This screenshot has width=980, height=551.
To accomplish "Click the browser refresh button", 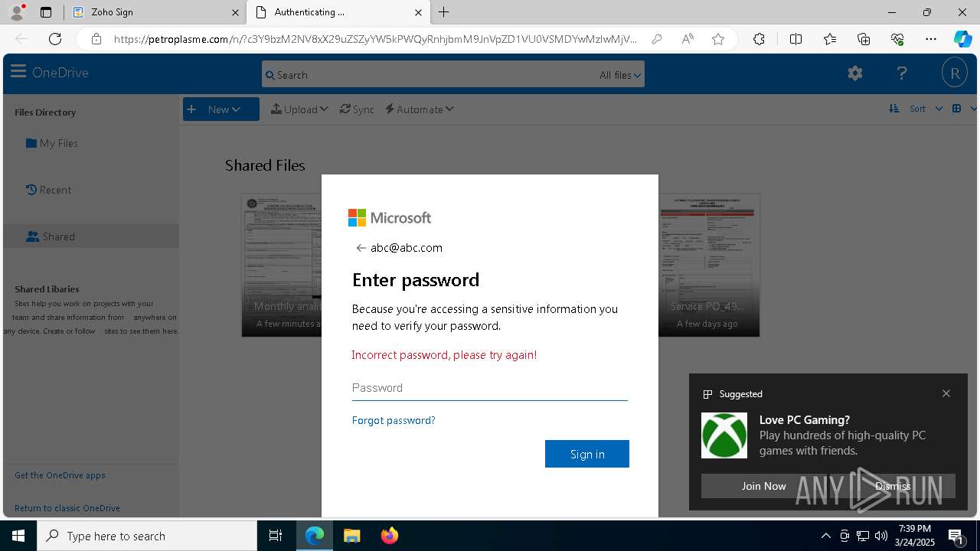I will point(55,39).
